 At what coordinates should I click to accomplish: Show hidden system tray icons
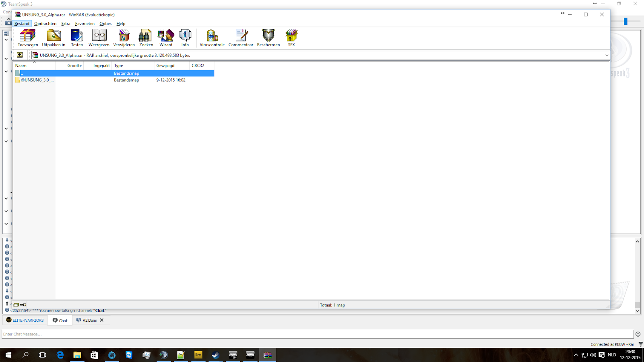pos(576,355)
